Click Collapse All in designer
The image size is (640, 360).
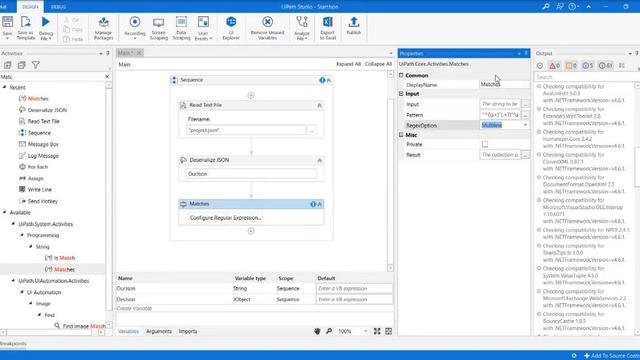378,64
